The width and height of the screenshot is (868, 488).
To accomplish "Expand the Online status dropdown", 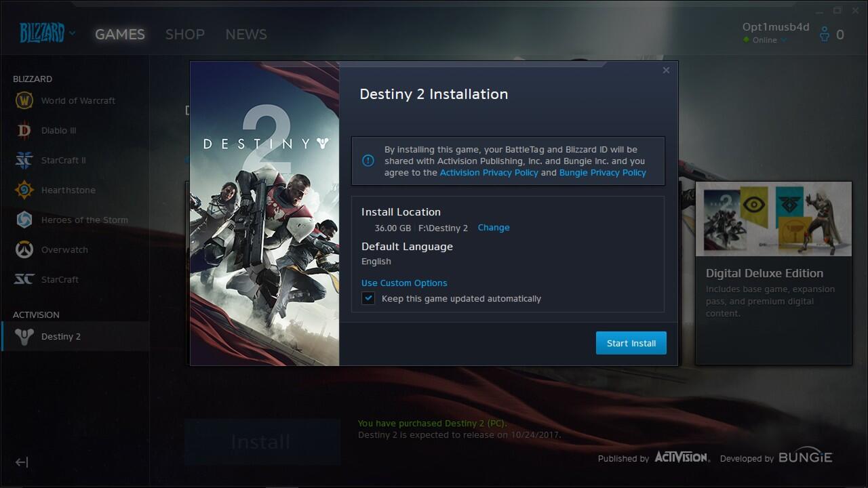I will [x=766, y=40].
